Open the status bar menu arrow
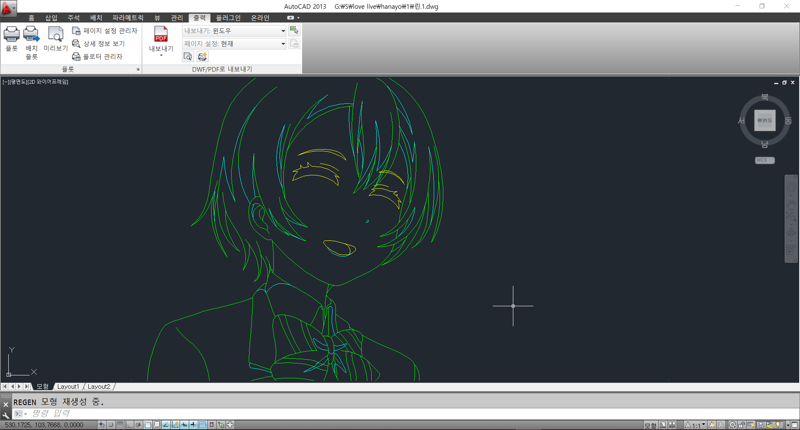 coord(788,425)
